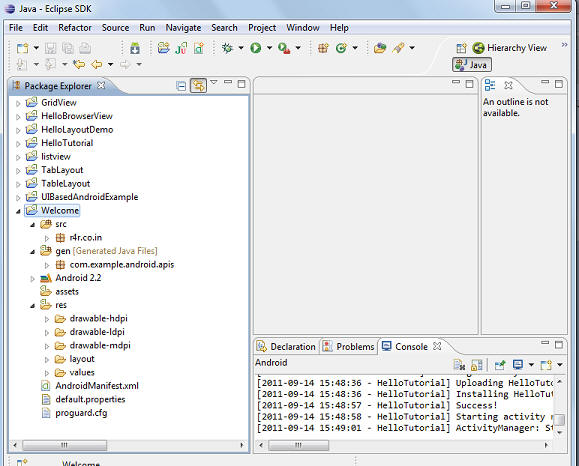Image resolution: width=579 pixels, height=466 pixels.
Task: Select the UIBasedAndroidExample project
Action: 90,197
